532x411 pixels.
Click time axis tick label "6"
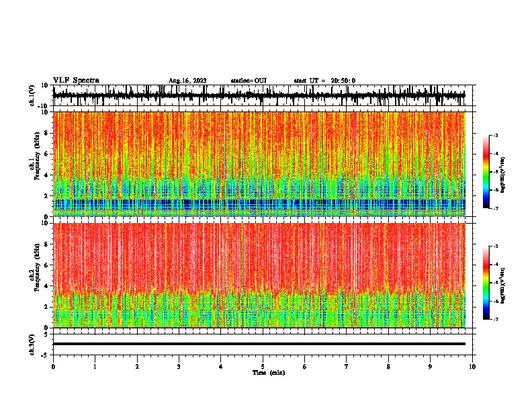pyautogui.click(x=305, y=367)
